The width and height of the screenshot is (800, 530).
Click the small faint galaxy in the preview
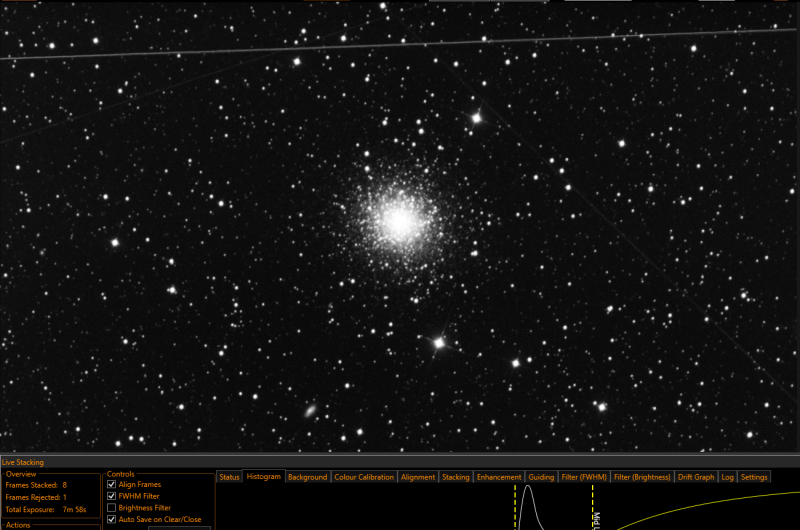pyautogui.click(x=310, y=411)
